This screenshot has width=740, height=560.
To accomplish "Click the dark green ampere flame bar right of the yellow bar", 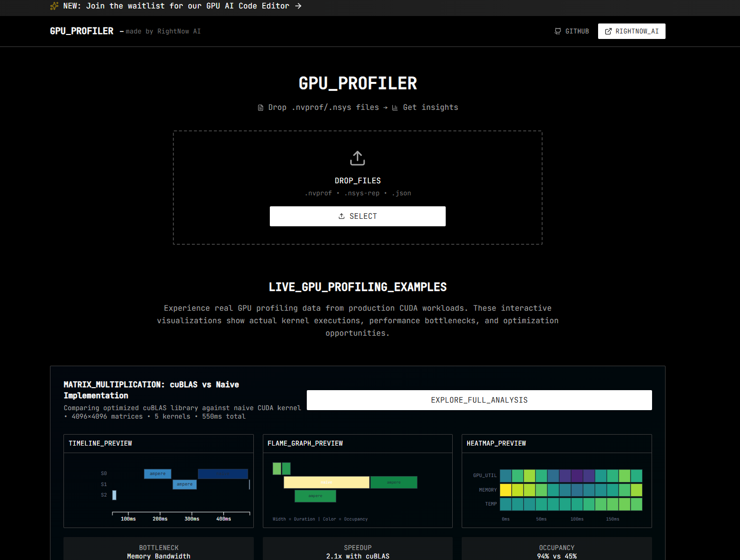I will click(394, 482).
